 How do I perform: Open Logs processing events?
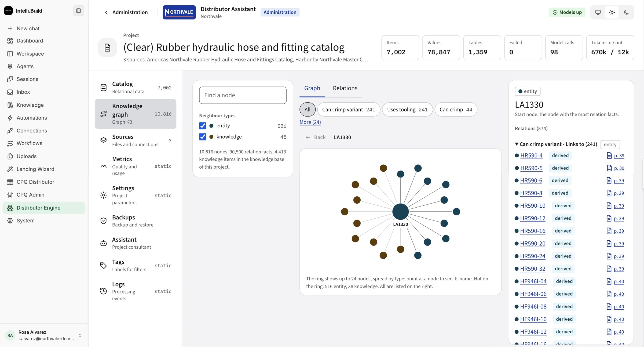point(136,291)
